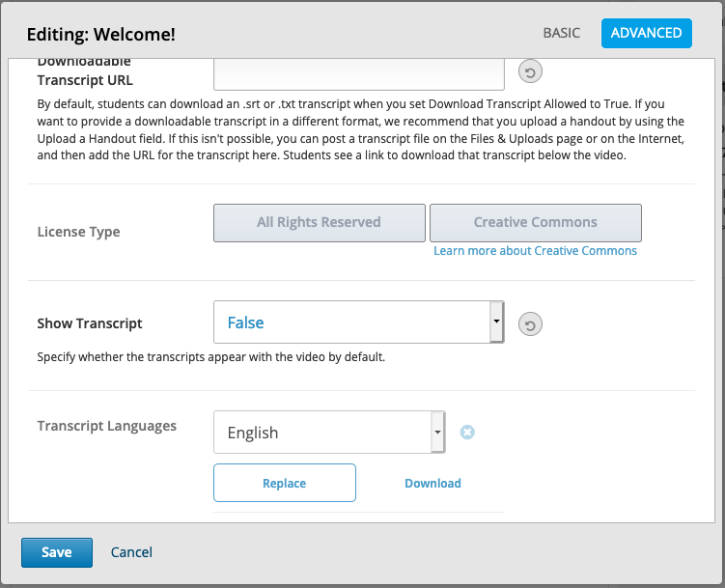Focus the Downloadable Transcript URL field
Screen dimensions: 725x588
coord(359,74)
